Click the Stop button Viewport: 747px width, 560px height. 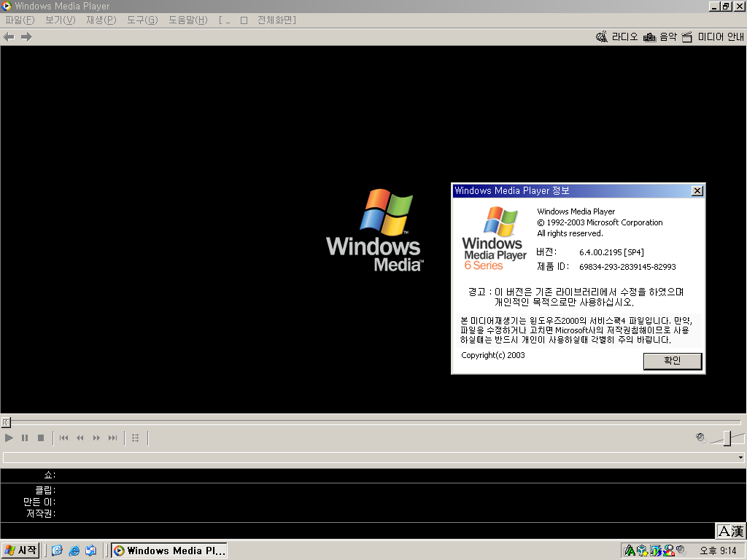coord(41,437)
